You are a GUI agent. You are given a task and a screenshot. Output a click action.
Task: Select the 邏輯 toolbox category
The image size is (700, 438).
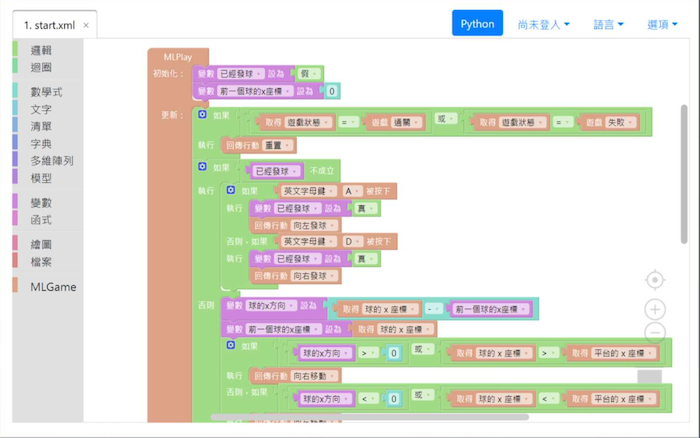tap(41, 49)
